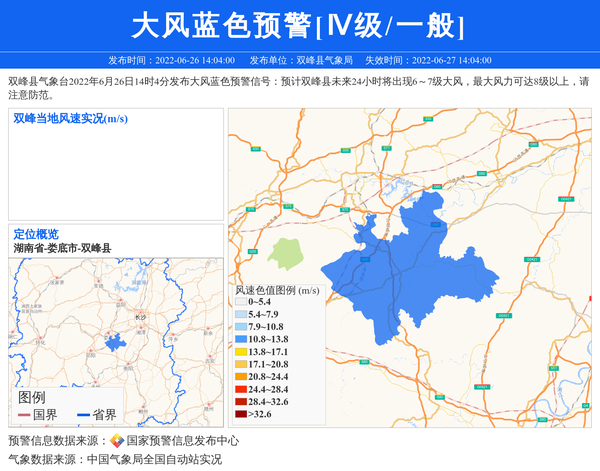The height and width of the screenshot is (471, 600).
Task: Click the 双峰当地风速实况 panel heading
Action: (70, 119)
